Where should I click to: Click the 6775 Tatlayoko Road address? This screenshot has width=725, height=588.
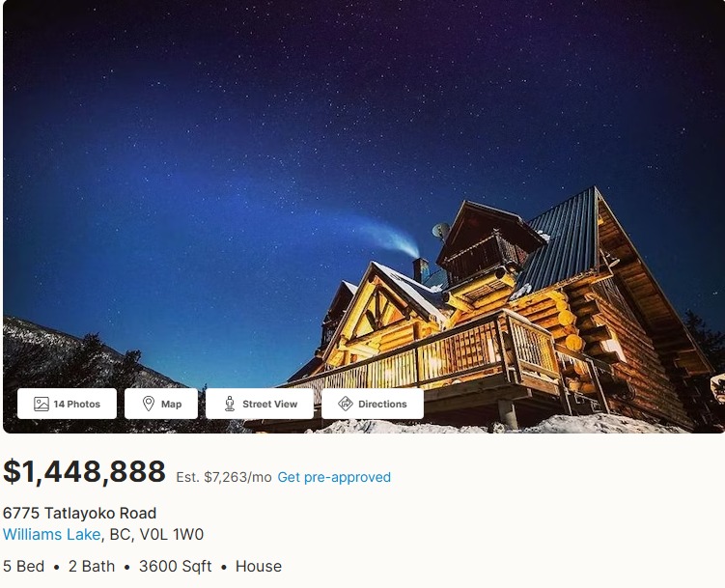click(x=79, y=513)
